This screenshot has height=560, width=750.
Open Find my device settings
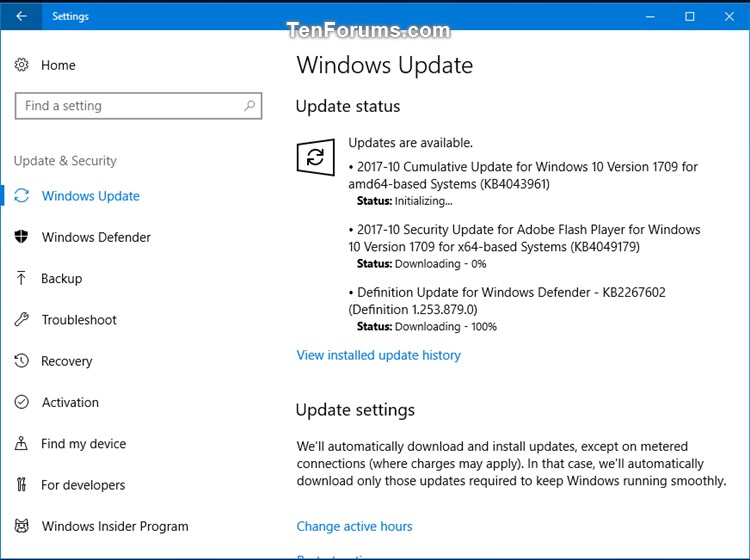pos(84,444)
